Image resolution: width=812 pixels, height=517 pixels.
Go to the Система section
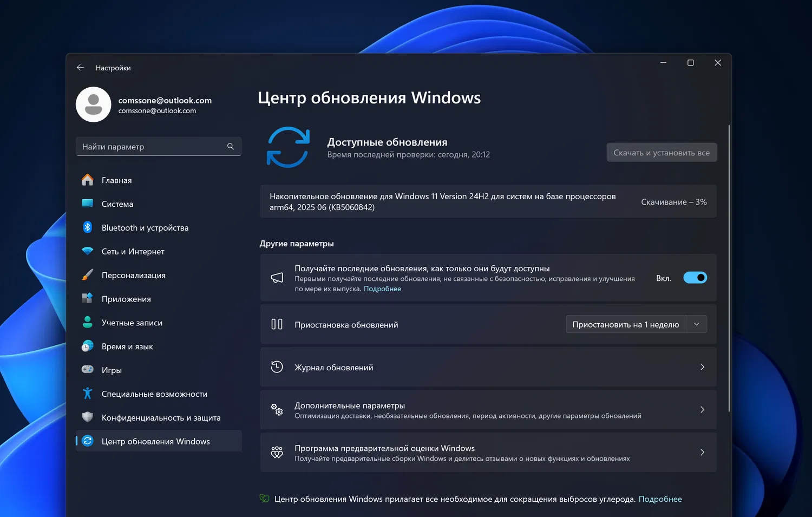(x=159, y=204)
